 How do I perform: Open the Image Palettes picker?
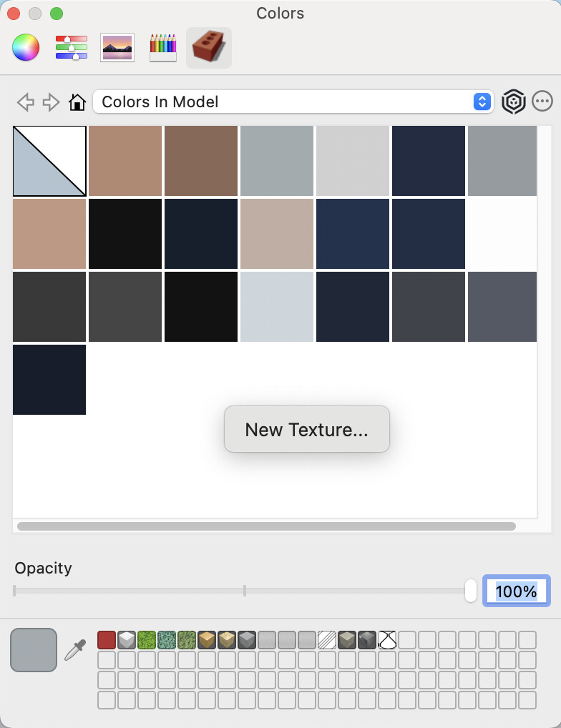point(117,48)
